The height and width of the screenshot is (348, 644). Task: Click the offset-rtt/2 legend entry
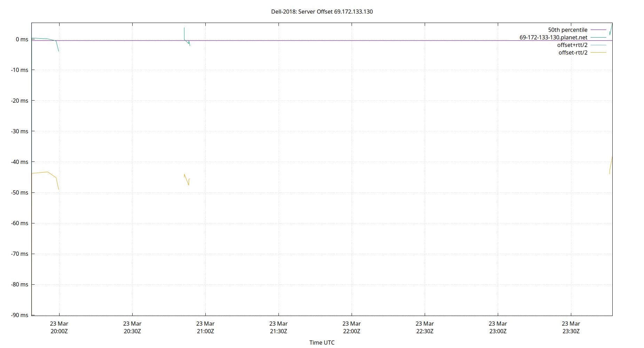coord(573,52)
